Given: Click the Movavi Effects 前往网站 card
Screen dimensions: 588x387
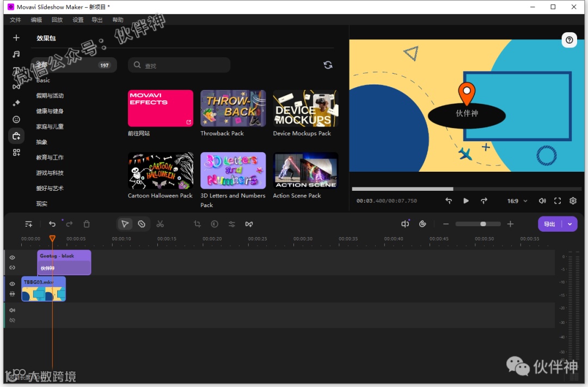Looking at the screenshot, I should point(161,108).
